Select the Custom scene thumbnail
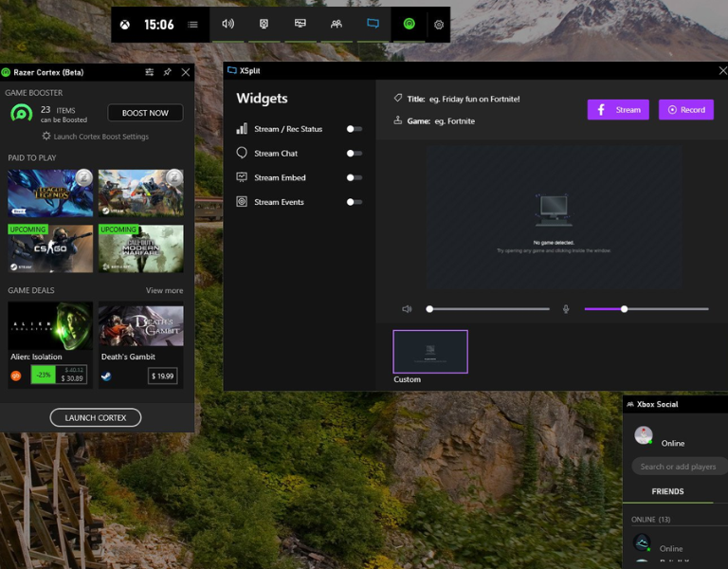Image resolution: width=728 pixels, height=569 pixels. click(x=430, y=352)
